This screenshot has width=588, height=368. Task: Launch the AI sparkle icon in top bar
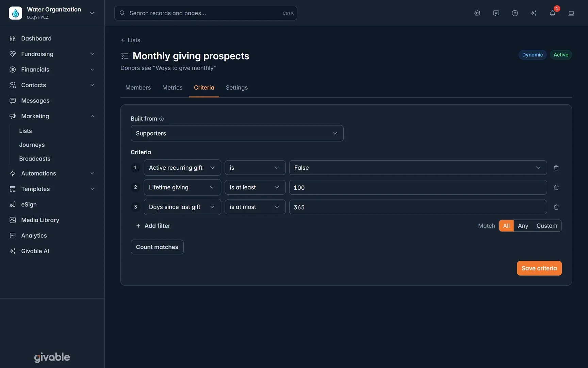pos(534,13)
